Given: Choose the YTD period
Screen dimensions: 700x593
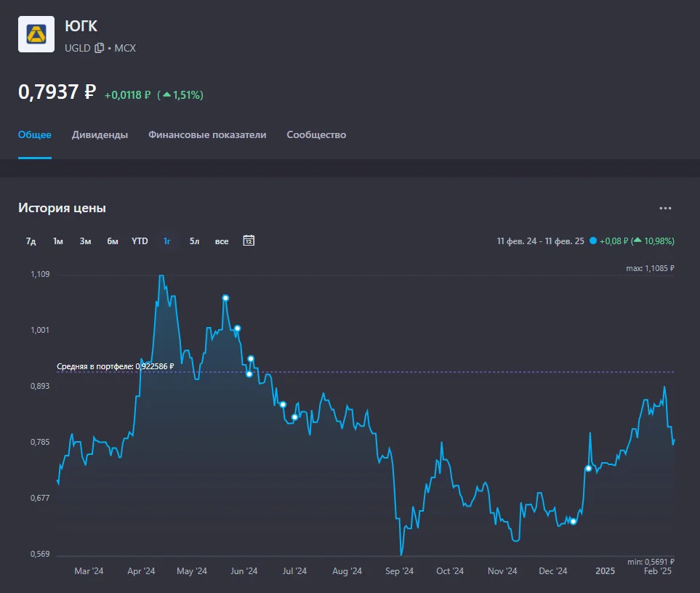Looking at the screenshot, I should point(140,241).
